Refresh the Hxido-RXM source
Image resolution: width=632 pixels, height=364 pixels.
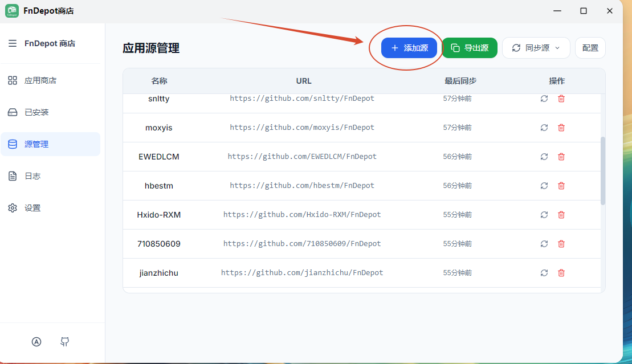(544, 214)
